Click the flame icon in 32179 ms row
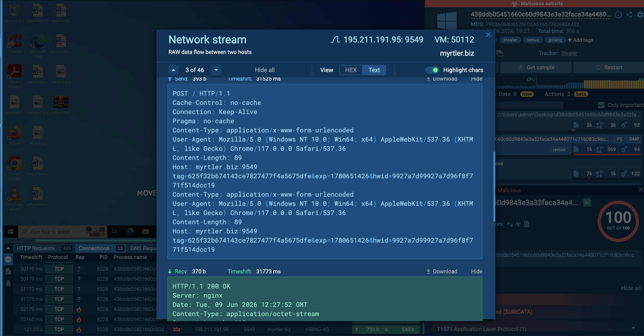Viewport: 644px width, 336px height. click(x=79, y=309)
